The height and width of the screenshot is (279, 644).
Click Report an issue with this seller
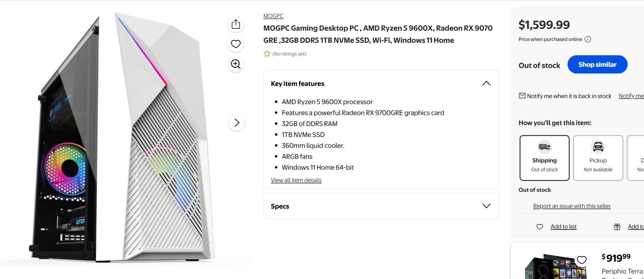tap(572, 206)
